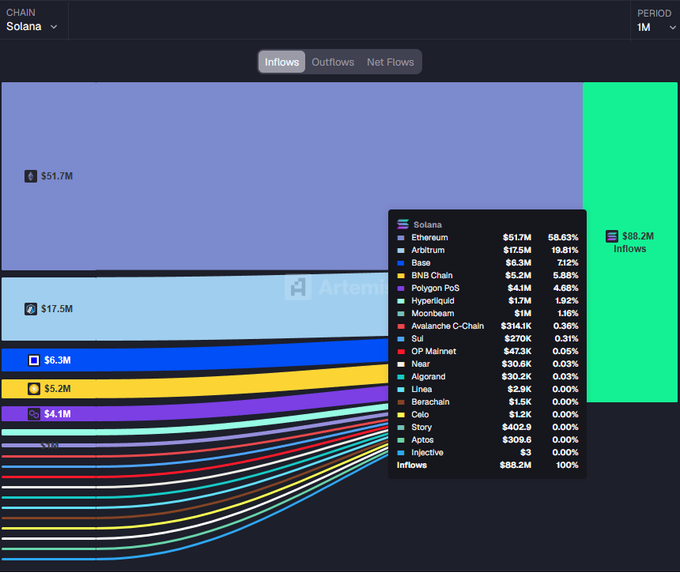Screen dimensions: 680x573
Task: Click the $88.2M Inflows total label
Action: (638, 236)
